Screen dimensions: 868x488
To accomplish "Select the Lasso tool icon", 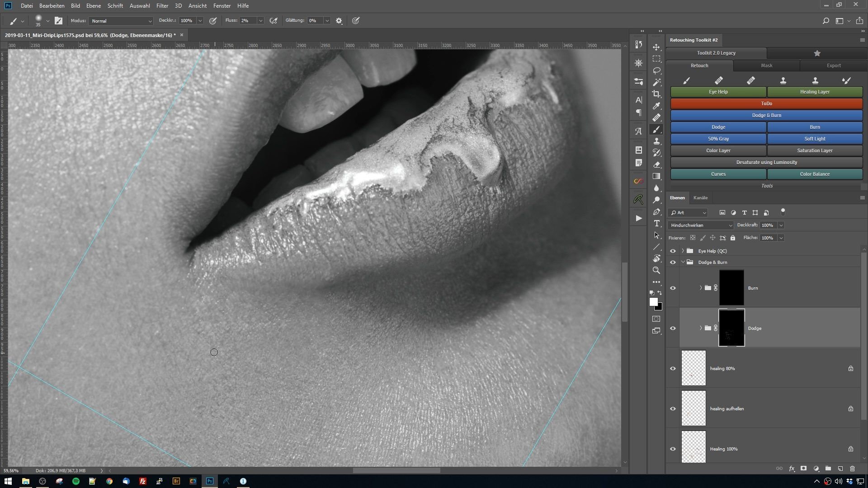I will (657, 70).
